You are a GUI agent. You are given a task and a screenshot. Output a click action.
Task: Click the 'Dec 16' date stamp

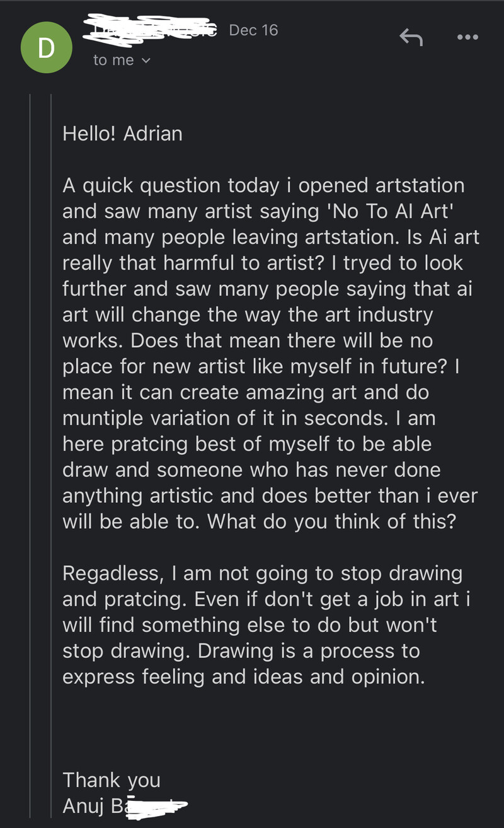click(x=253, y=30)
